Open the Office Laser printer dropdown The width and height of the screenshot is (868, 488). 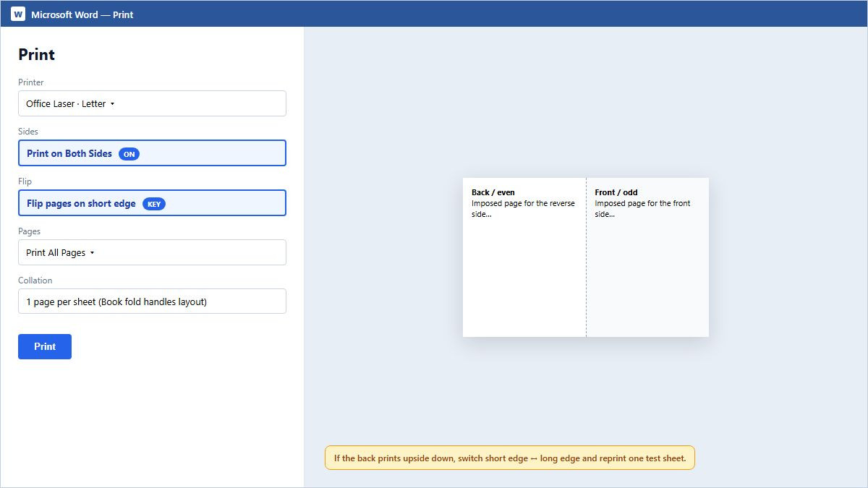152,103
